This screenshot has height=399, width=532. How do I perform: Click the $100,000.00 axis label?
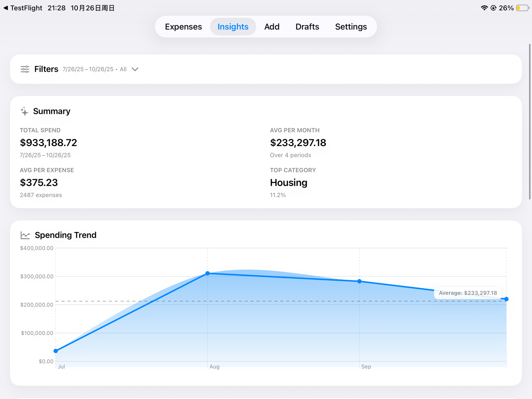(37, 333)
